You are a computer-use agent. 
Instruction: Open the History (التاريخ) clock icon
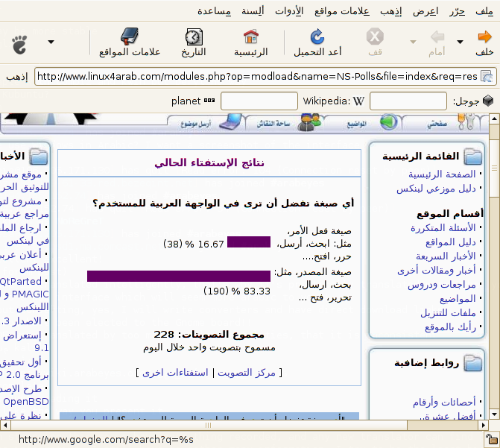193,37
